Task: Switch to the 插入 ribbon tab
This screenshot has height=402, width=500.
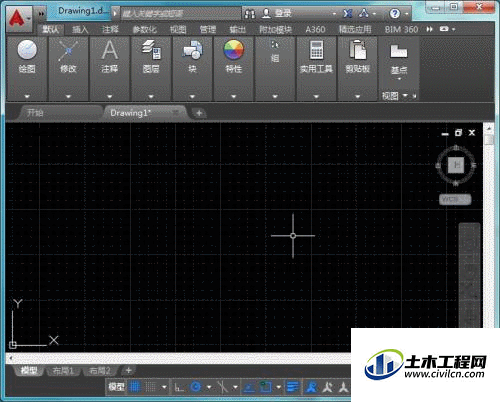Action: pos(80,30)
